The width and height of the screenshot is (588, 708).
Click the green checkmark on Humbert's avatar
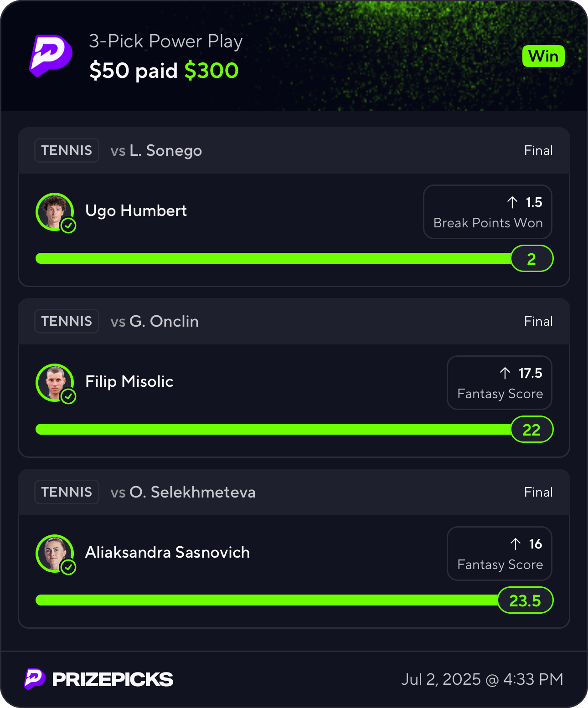pos(68,226)
